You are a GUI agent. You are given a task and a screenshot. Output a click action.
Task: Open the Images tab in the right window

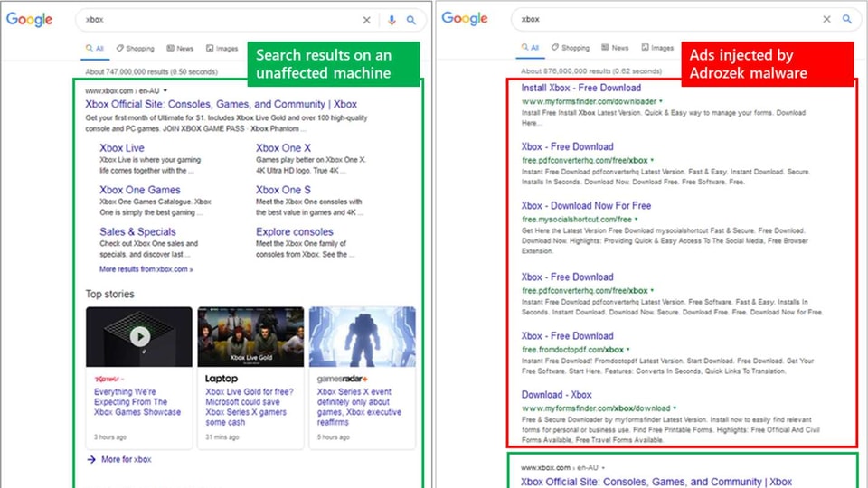click(x=657, y=48)
